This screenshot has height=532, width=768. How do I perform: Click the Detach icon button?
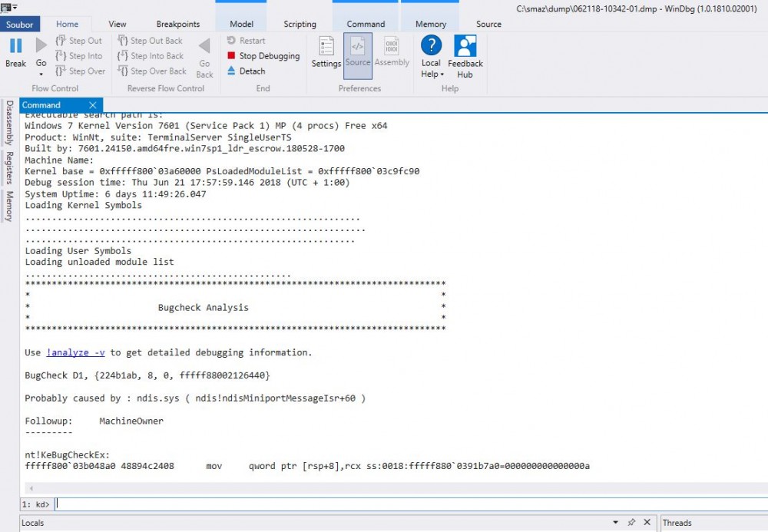coord(232,71)
